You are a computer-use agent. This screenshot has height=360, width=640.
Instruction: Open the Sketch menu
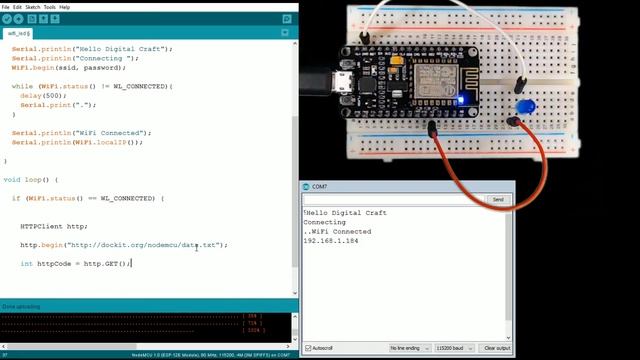point(33,7)
